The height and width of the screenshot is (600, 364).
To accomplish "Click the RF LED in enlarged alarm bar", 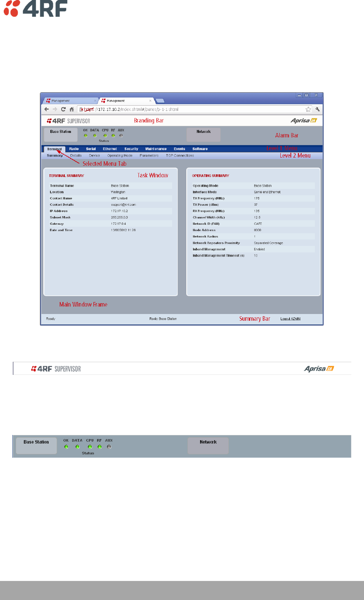I will (99, 447).
